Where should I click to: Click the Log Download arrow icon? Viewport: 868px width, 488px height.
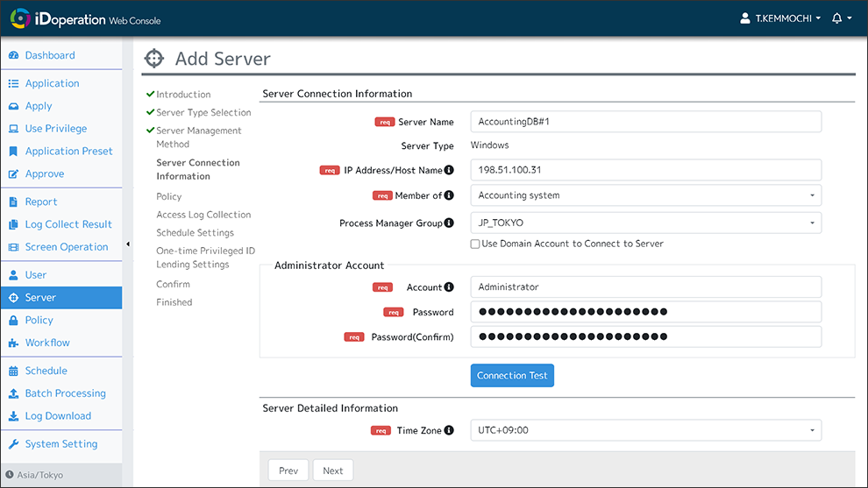click(x=14, y=416)
